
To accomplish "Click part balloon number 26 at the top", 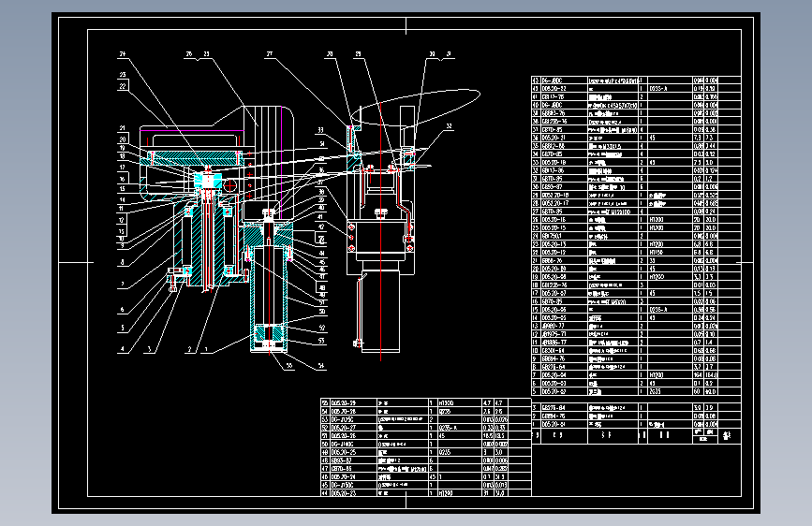I will coord(189,54).
